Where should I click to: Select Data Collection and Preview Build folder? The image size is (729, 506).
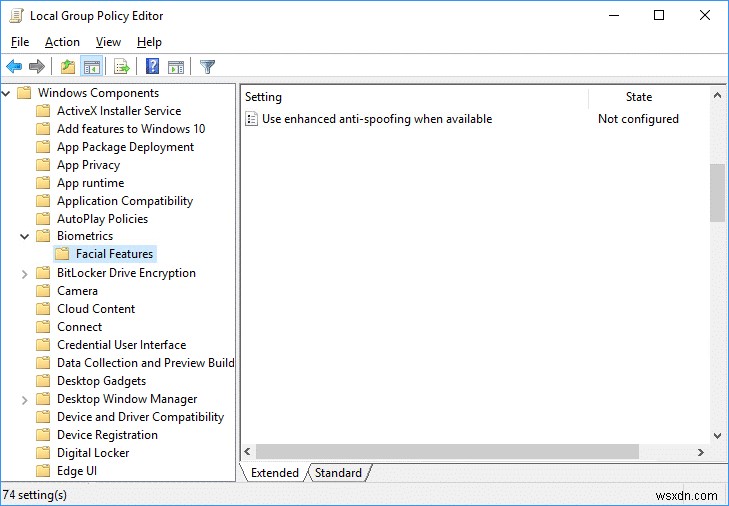(146, 363)
